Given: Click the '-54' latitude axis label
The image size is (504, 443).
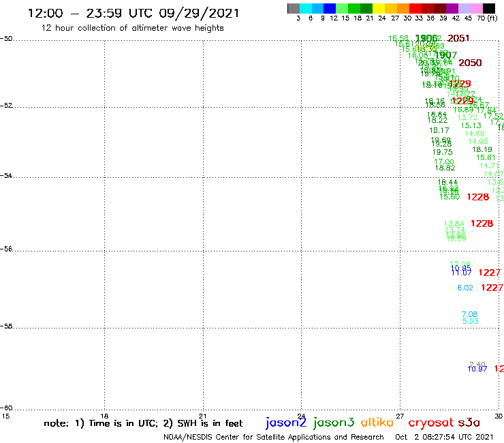Looking at the screenshot, I should [x=6, y=175].
